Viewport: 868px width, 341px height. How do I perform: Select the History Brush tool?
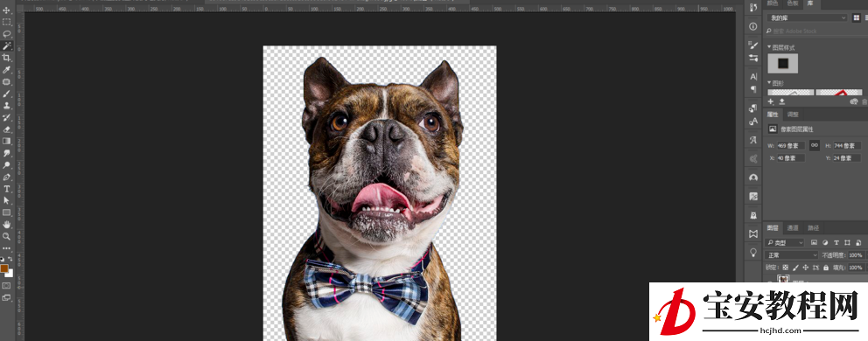point(7,117)
